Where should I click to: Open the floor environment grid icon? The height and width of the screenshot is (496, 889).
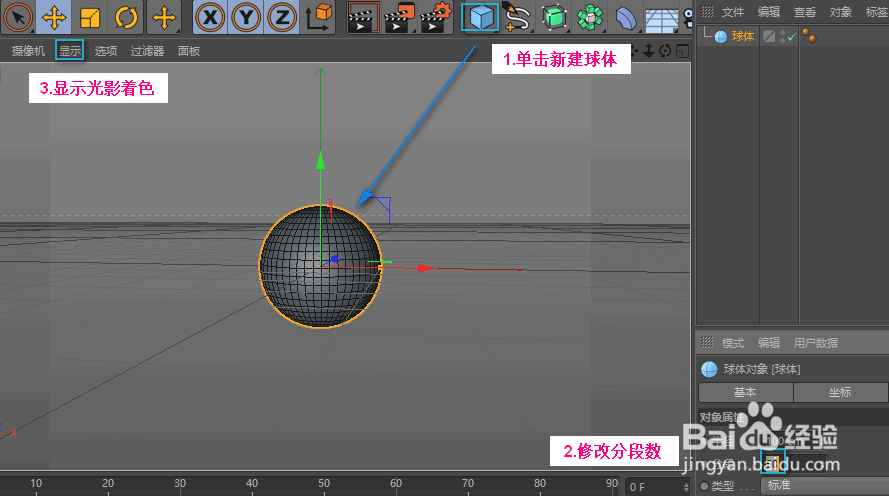pos(662,19)
